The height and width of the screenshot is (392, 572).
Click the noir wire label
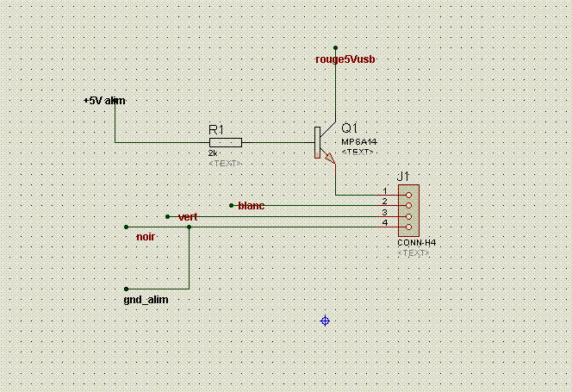coord(146,237)
